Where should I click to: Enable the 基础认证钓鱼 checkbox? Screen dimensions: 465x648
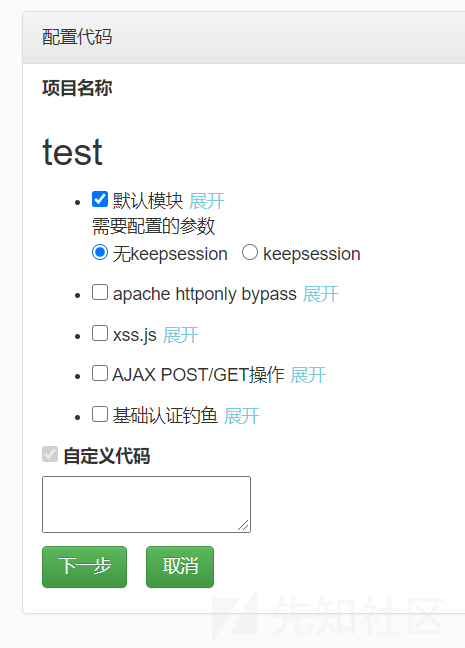tap(100, 414)
